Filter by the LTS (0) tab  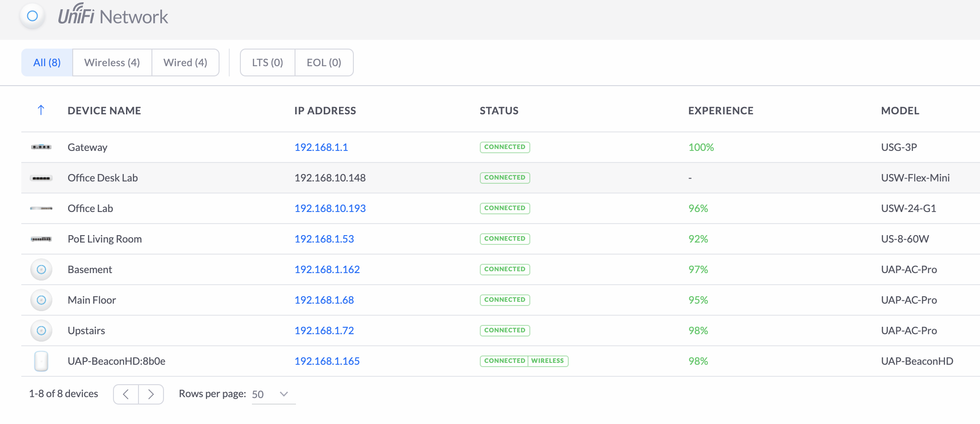click(x=268, y=62)
